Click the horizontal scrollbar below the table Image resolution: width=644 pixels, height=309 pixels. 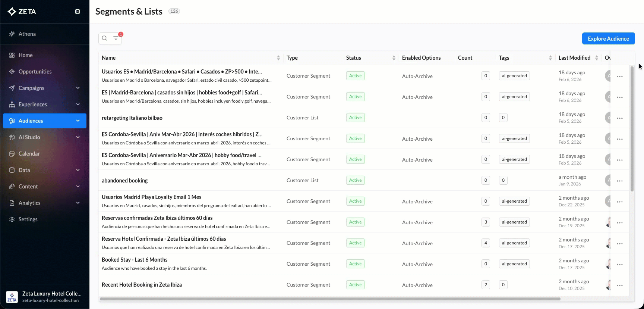tap(330, 299)
